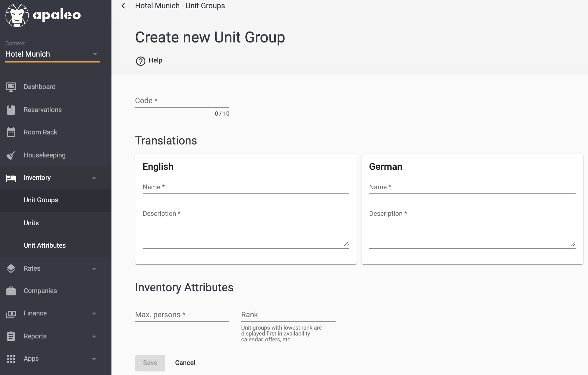Expand the Finance submenu arrow

pyautogui.click(x=94, y=314)
